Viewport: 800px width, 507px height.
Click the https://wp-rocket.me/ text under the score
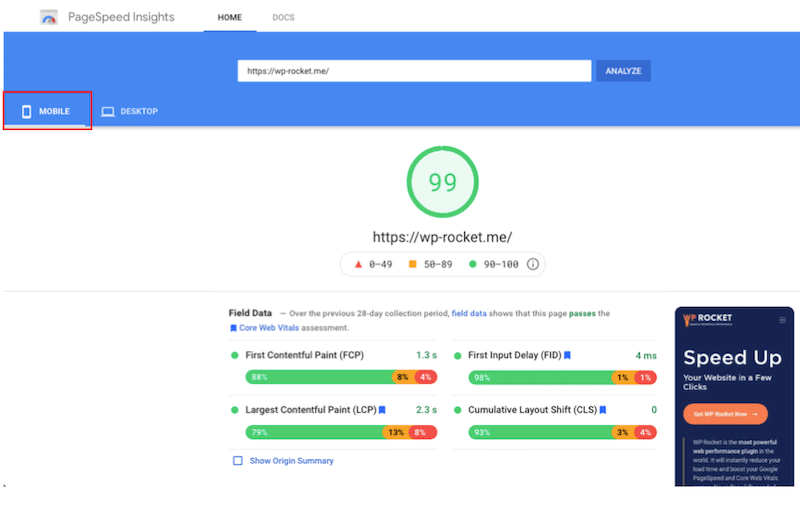tap(442, 237)
